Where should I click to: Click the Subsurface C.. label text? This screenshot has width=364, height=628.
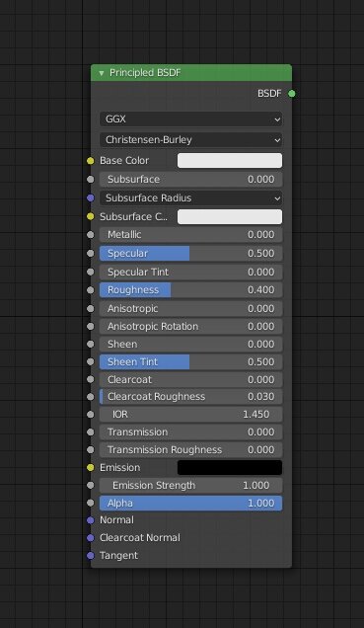133,216
